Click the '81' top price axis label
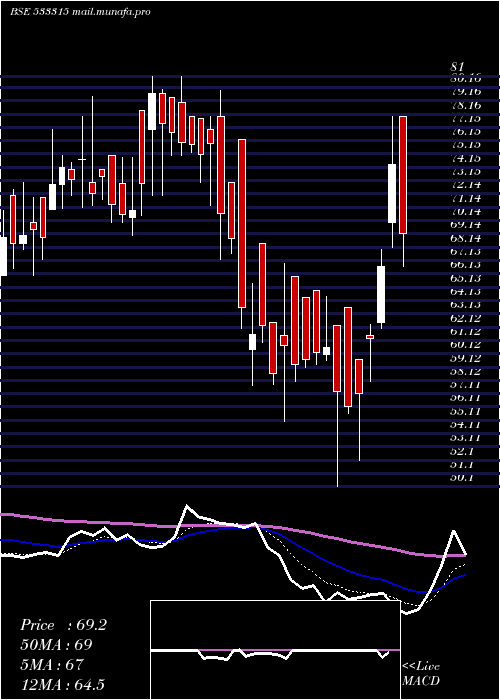 [x=458, y=67]
